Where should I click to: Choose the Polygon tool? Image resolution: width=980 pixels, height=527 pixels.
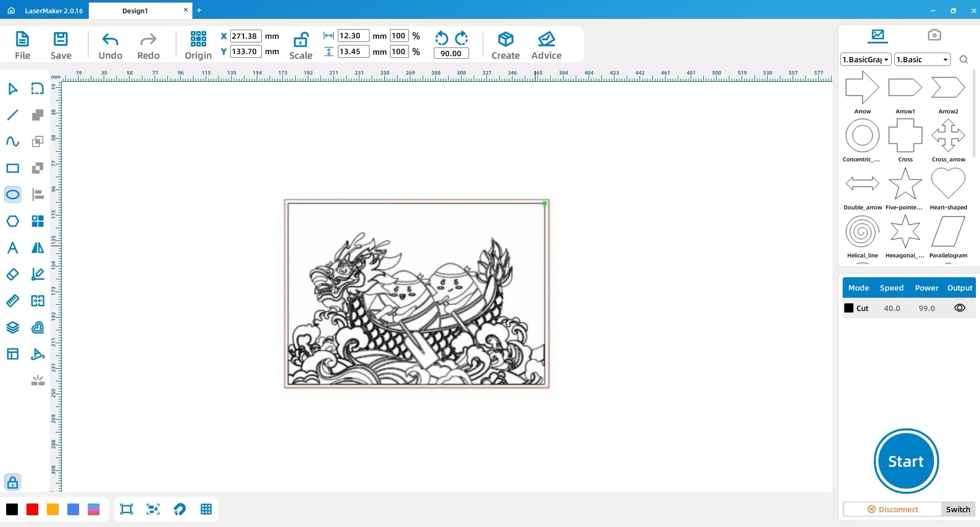[13, 221]
